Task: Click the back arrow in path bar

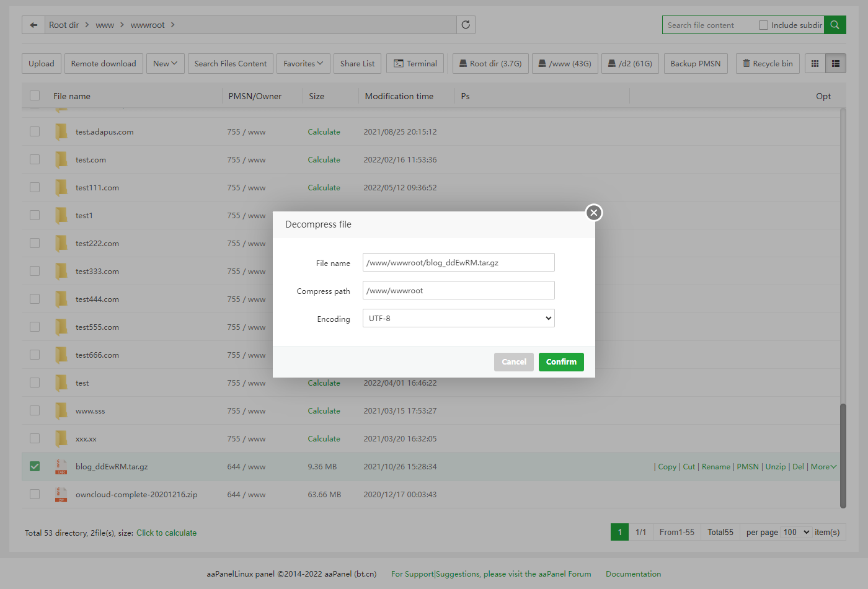Action: pos(33,25)
